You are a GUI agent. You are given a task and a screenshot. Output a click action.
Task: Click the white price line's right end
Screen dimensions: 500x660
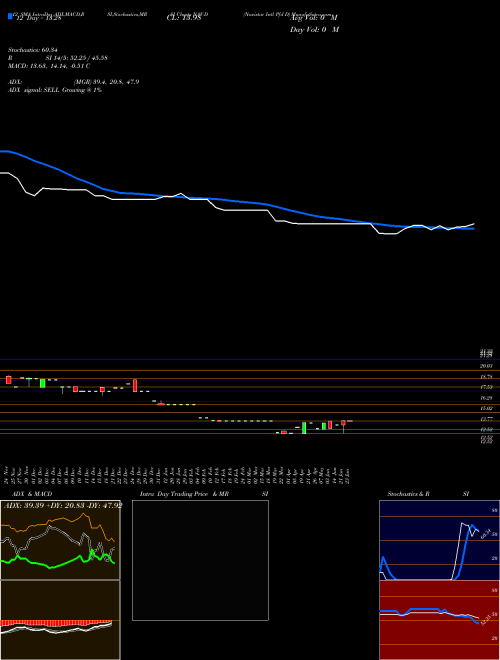473,224
